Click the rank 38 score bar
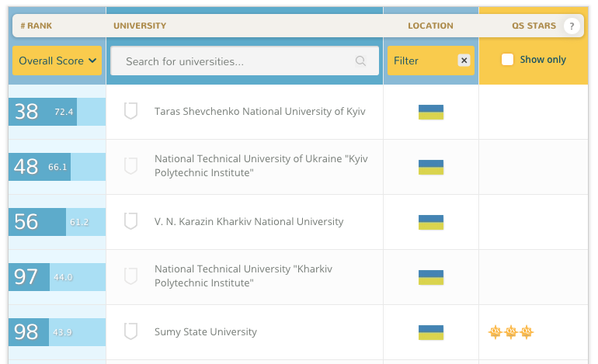Viewport: 598px width, 364px height. [x=57, y=112]
